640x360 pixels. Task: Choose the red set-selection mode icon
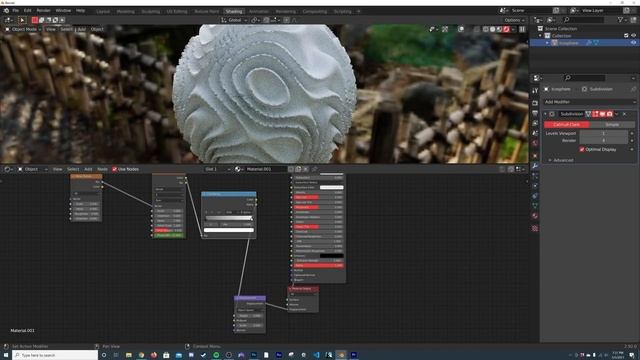[35, 20]
